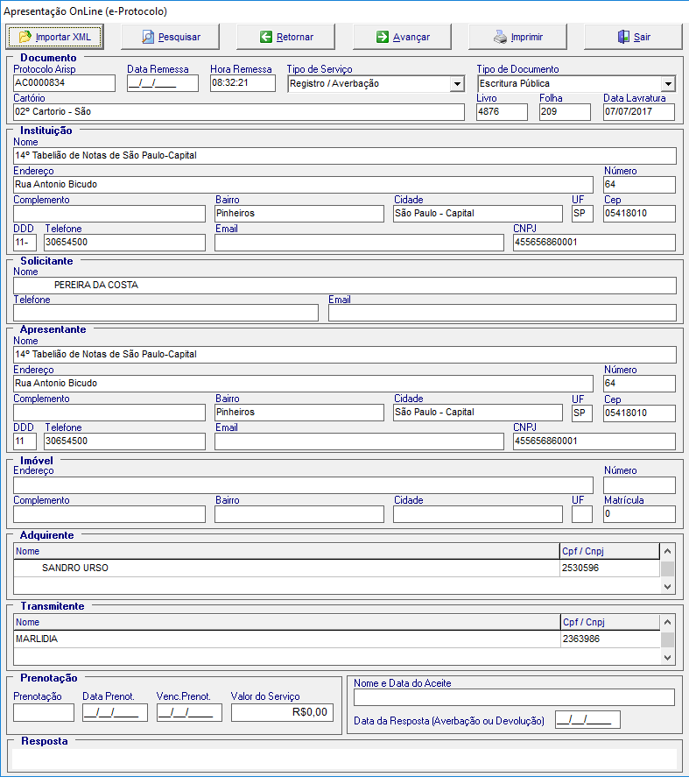Screen dimensions: 689x784
Task: Click the Sair door icon
Action: point(623,37)
